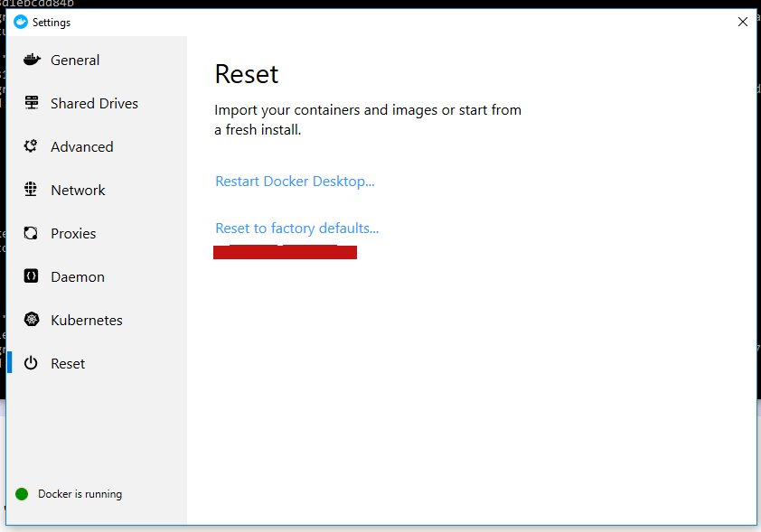
Task: Select Kubernetes in the sidebar
Action: [87, 320]
